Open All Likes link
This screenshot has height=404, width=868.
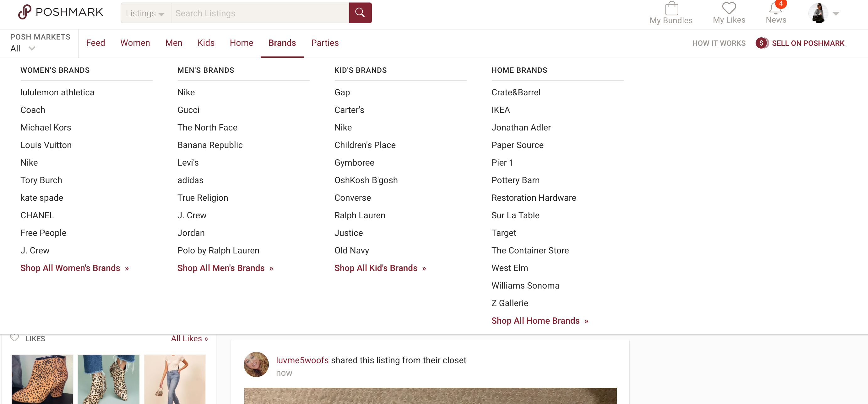(189, 338)
